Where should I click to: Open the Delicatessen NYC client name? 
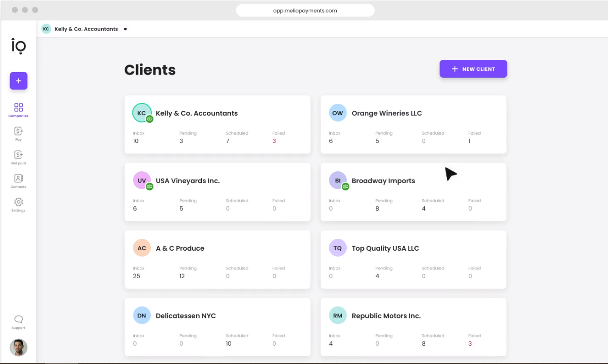tap(186, 316)
